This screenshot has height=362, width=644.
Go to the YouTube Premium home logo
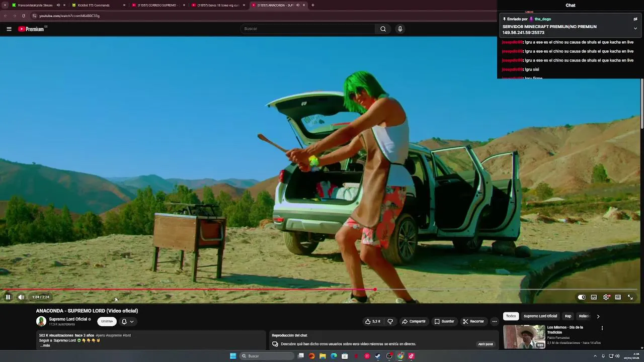click(31, 29)
